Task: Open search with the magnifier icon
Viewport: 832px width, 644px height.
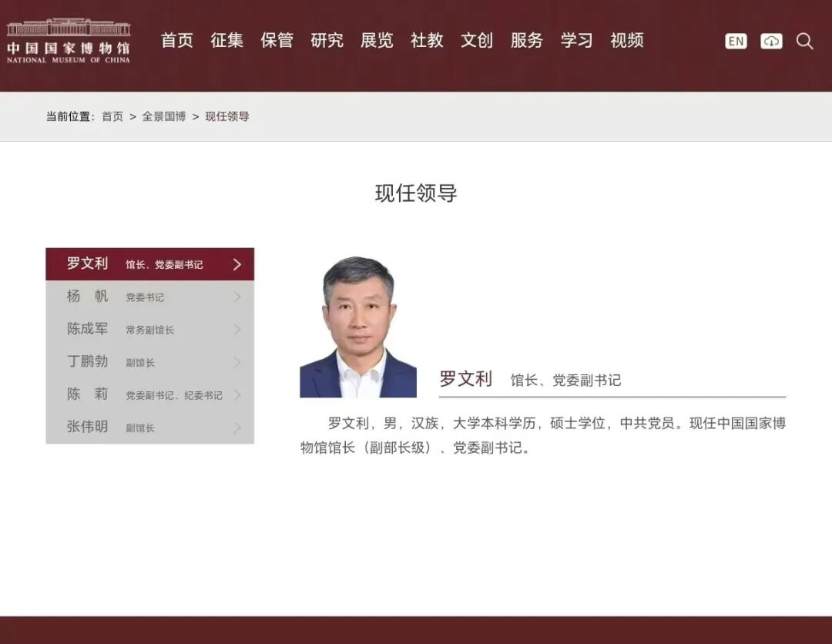Action: 804,42
